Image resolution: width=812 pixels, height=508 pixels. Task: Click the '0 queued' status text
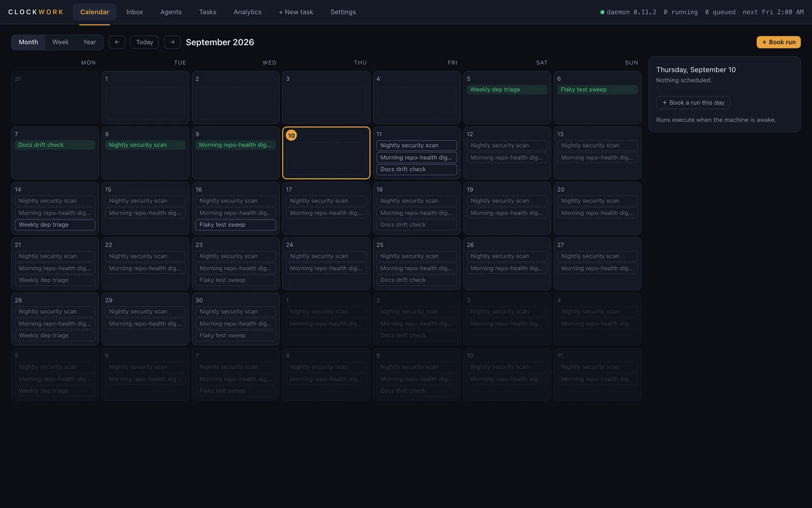tap(720, 12)
